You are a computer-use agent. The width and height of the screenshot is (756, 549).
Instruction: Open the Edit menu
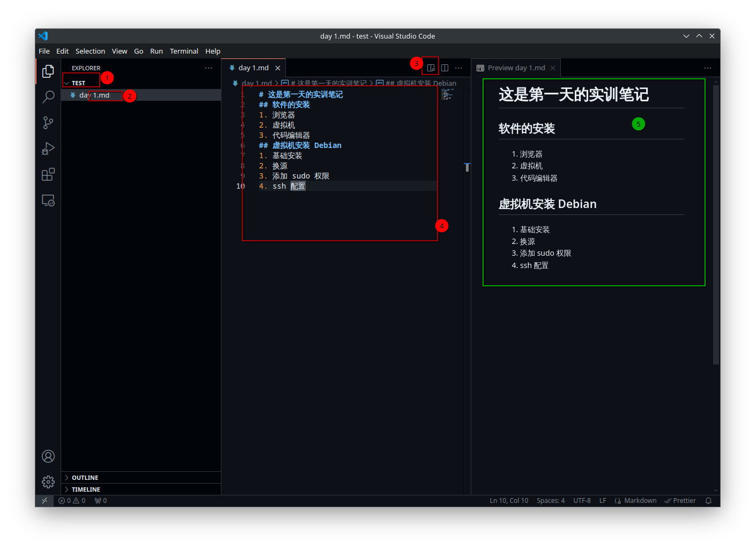(62, 51)
